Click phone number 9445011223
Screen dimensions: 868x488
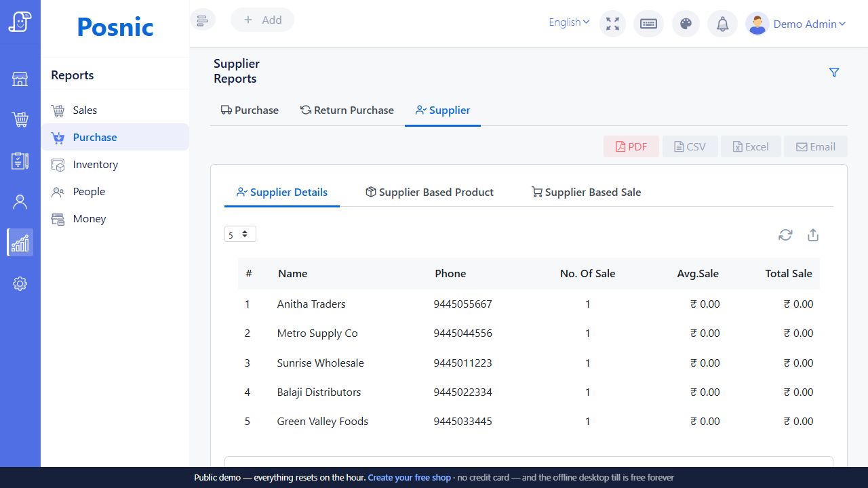(x=463, y=363)
